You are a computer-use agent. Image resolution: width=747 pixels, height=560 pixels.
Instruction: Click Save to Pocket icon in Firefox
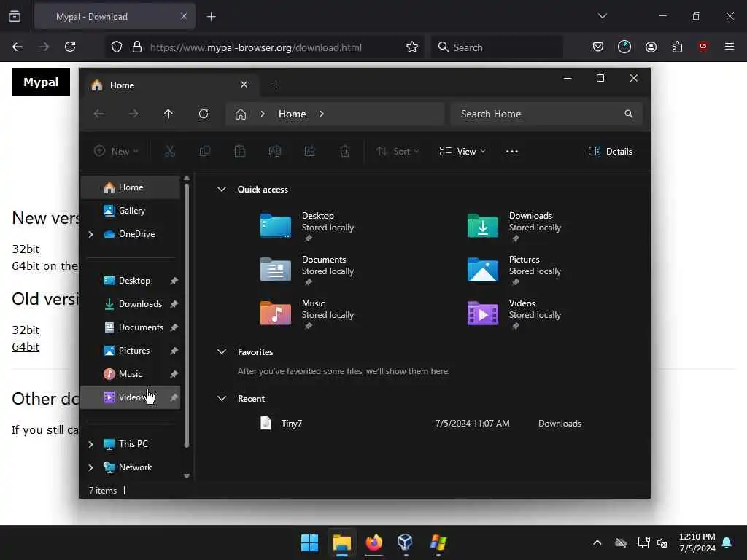(598, 47)
